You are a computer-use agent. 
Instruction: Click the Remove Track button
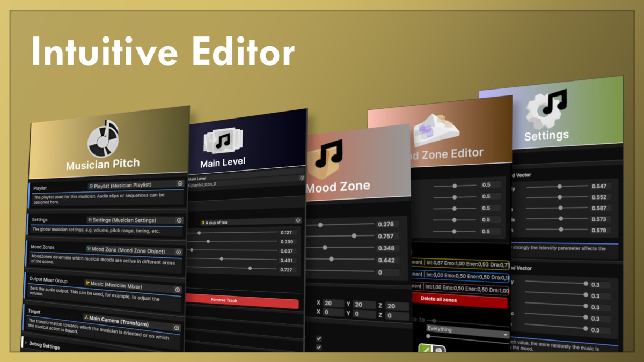[242, 301]
